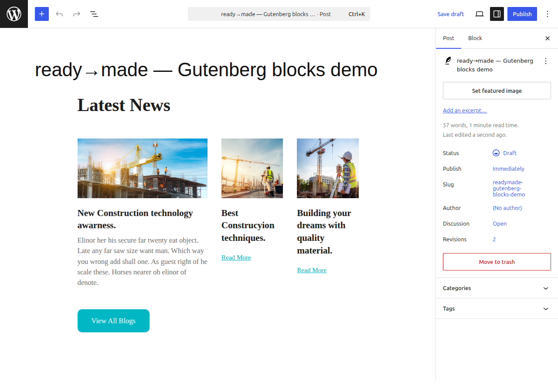This screenshot has height=392, width=558.
Task: Click Save draft
Action: coord(451,14)
